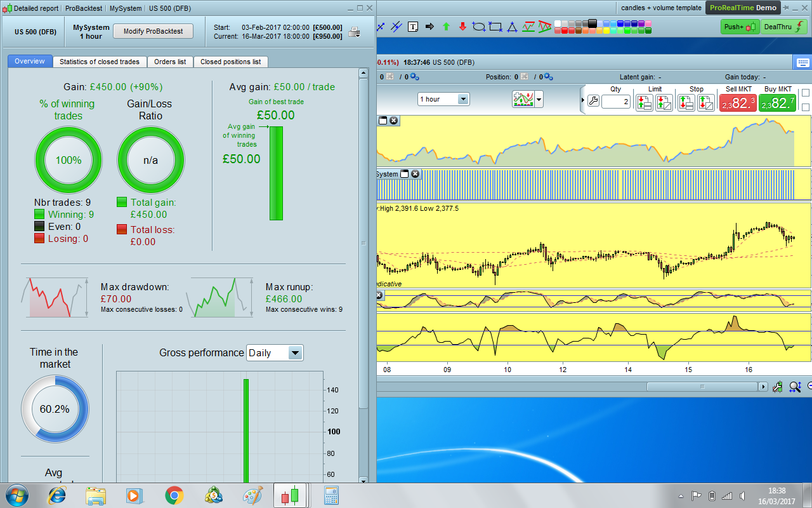Screen dimensions: 812x508
Task: Close the System positions panel
Action: click(x=416, y=174)
